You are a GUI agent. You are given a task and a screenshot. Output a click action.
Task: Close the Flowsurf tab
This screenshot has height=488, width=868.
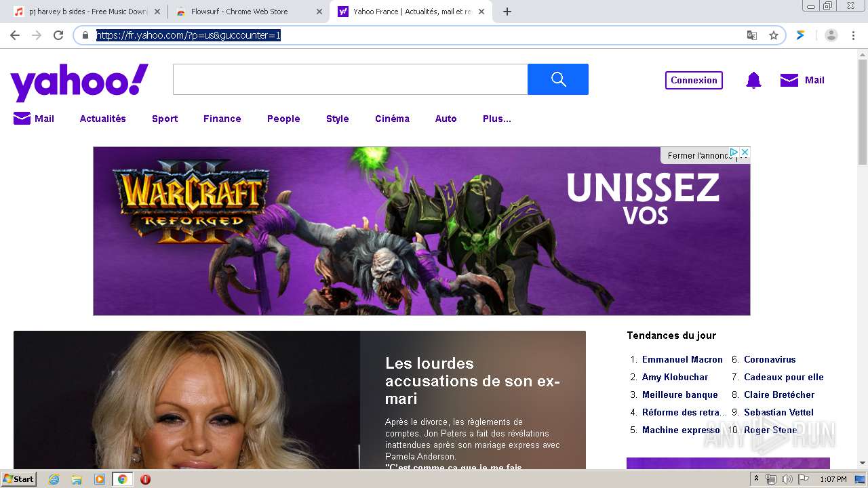[x=319, y=12]
